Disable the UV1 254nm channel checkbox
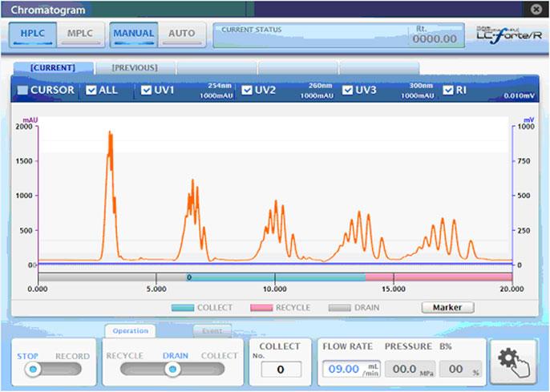 pyautogui.click(x=147, y=91)
